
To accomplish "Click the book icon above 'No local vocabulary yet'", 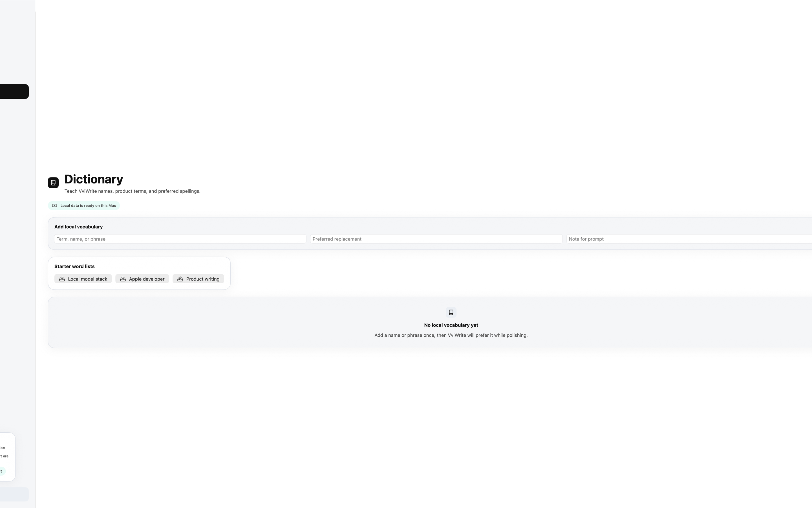I will tap(451, 312).
